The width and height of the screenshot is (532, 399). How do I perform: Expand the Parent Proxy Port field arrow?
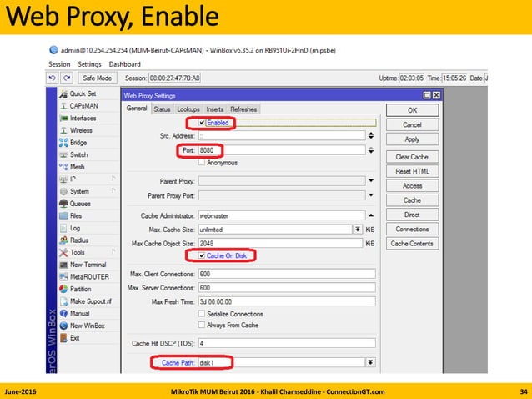[x=371, y=195]
